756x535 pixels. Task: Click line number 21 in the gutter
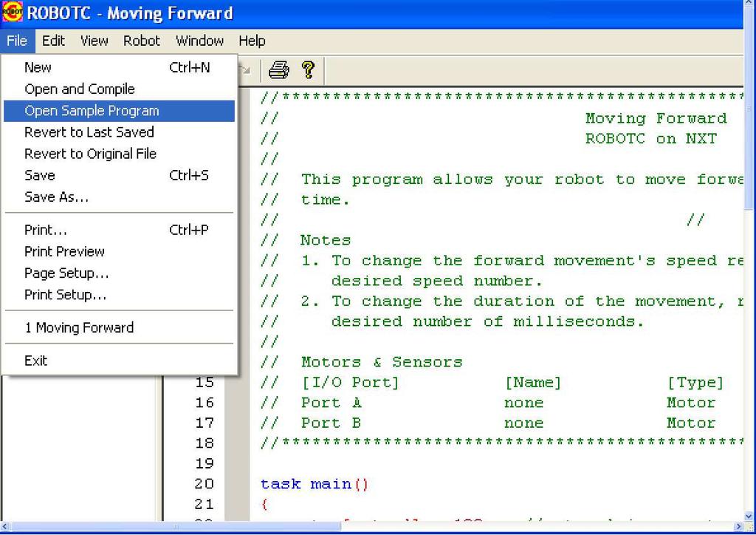pyautogui.click(x=205, y=504)
